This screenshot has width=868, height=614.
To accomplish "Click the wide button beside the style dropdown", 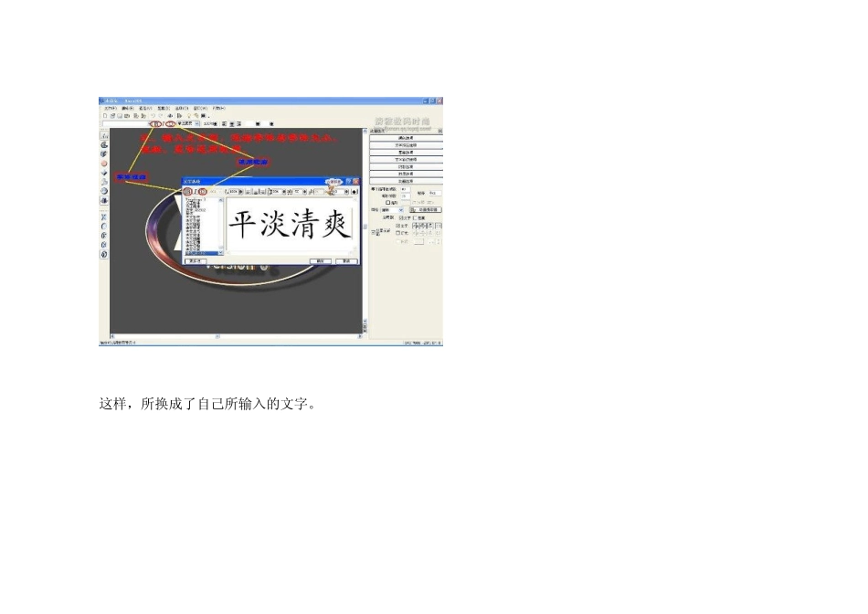I will [x=426, y=210].
